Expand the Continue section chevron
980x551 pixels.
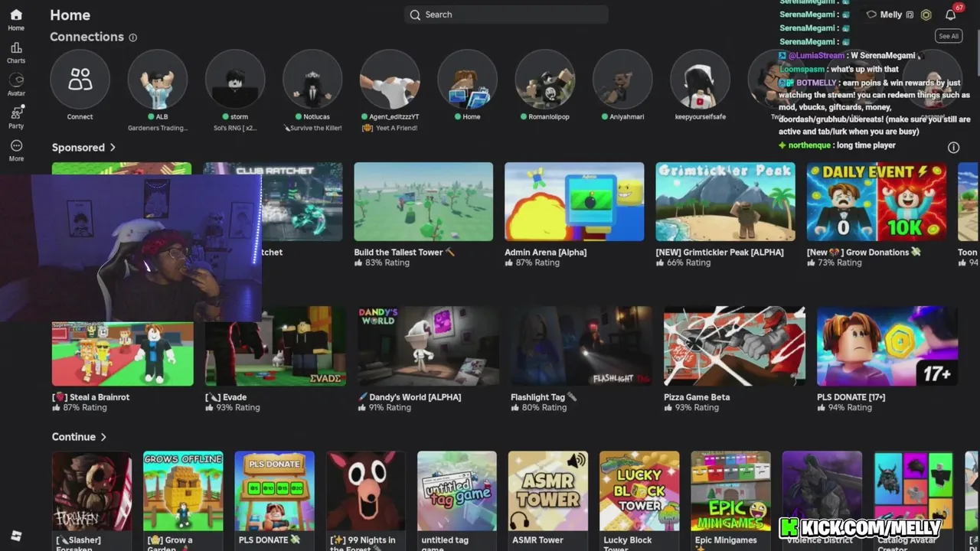point(103,437)
